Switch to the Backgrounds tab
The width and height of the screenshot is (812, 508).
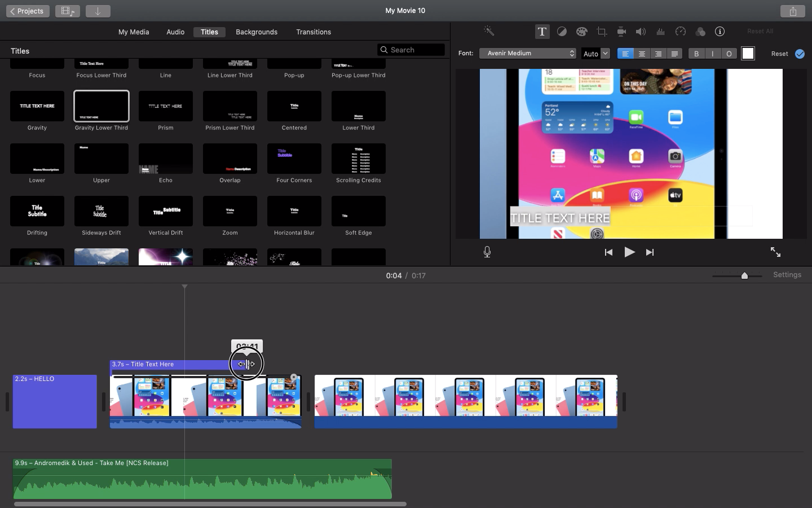(x=257, y=32)
